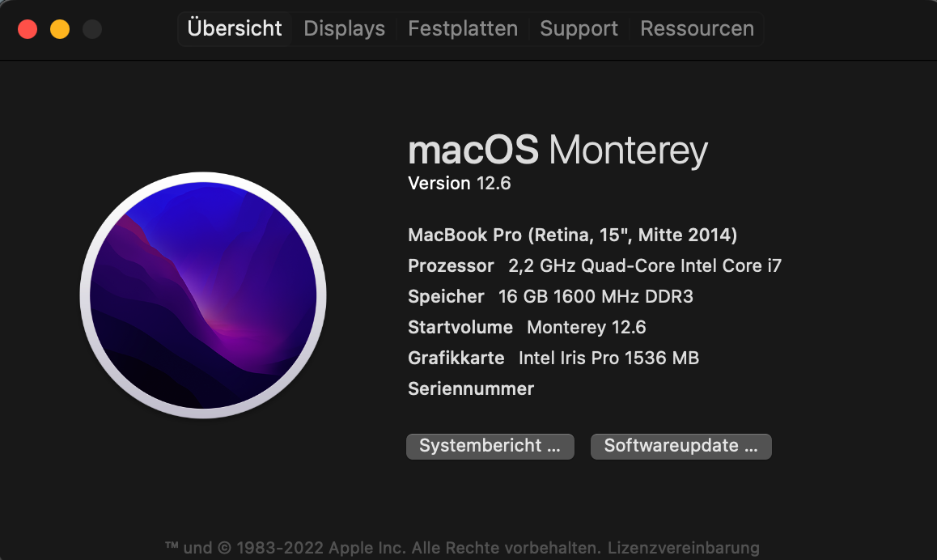Minimize window using the yellow button
Screen dimensions: 937x560
click(60, 30)
